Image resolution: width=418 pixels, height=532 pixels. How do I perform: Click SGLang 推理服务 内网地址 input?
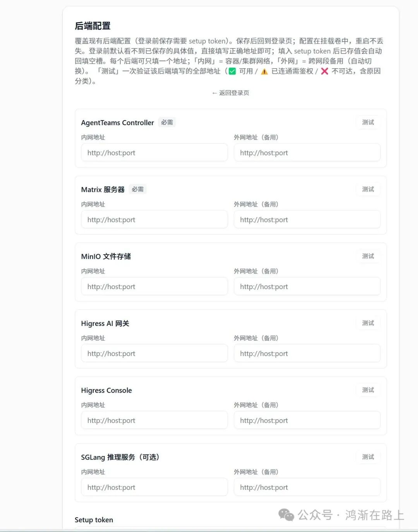point(154,487)
